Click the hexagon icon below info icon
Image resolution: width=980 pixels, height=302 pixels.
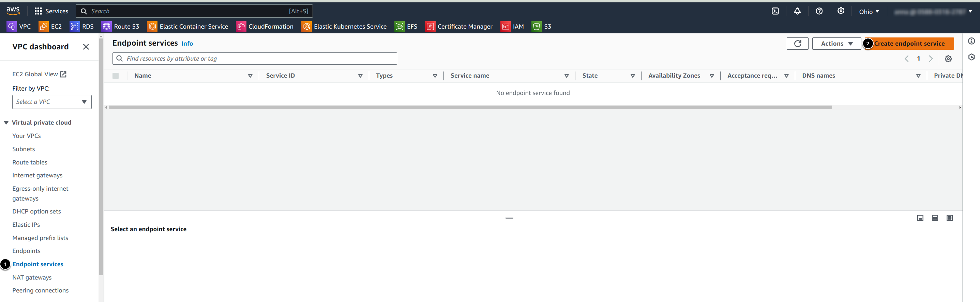(x=971, y=57)
